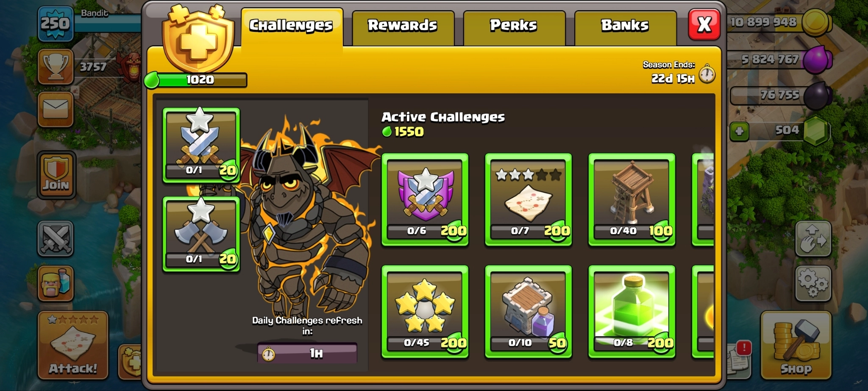The height and width of the screenshot is (391, 868).
Task: Select the green spell jar challenge 0/8
Action: point(632,312)
